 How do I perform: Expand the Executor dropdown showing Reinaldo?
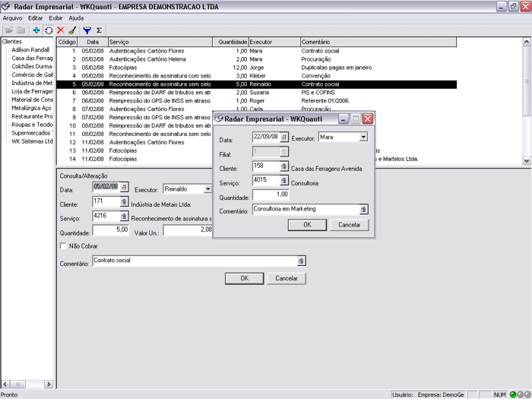tap(207, 188)
